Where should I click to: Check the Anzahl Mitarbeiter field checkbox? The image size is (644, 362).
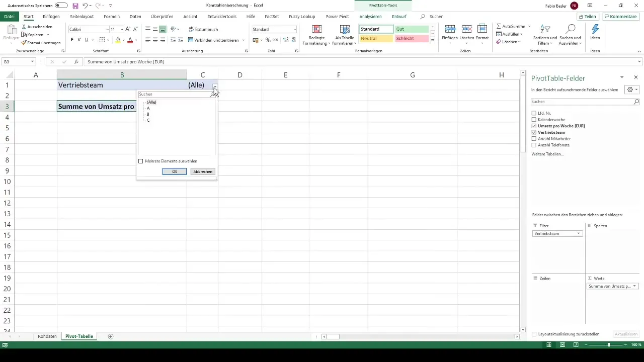click(534, 139)
